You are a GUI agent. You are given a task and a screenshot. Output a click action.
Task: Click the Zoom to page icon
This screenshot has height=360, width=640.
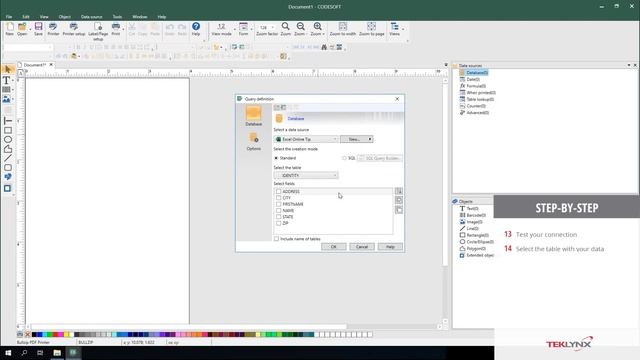(x=371, y=27)
